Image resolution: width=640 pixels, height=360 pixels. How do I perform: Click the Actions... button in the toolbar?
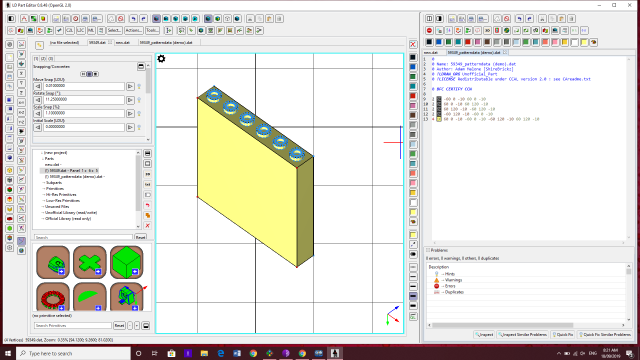133,31
